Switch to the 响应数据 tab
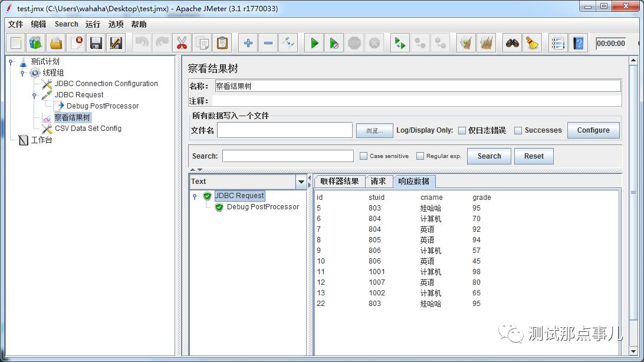The width and height of the screenshot is (644, 362). [414, 182]
